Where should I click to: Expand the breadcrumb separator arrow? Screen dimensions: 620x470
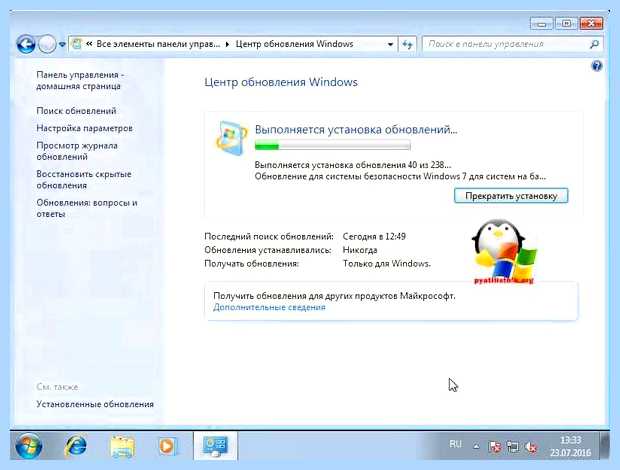coord(227,44)
